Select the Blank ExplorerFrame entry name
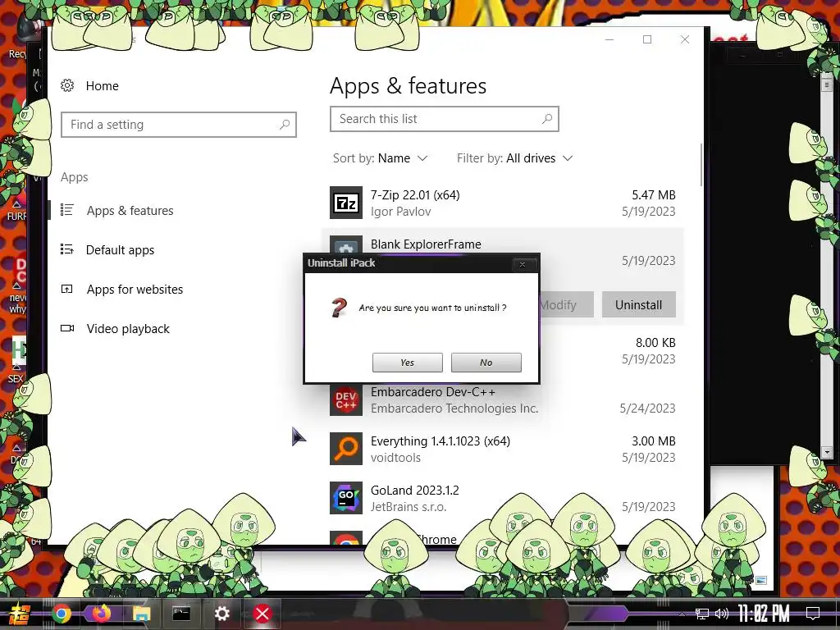The image size is (840, 630). [426, 244]
